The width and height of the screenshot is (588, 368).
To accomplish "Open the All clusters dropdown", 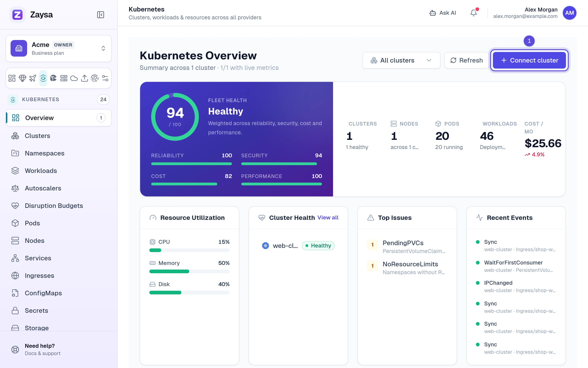I will coord(401,60).
